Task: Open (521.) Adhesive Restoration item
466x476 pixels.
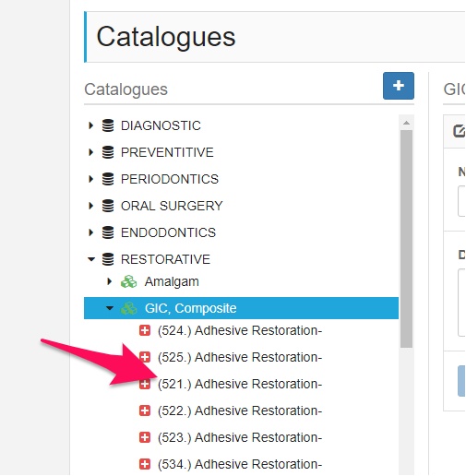Action: click(240, 384)
